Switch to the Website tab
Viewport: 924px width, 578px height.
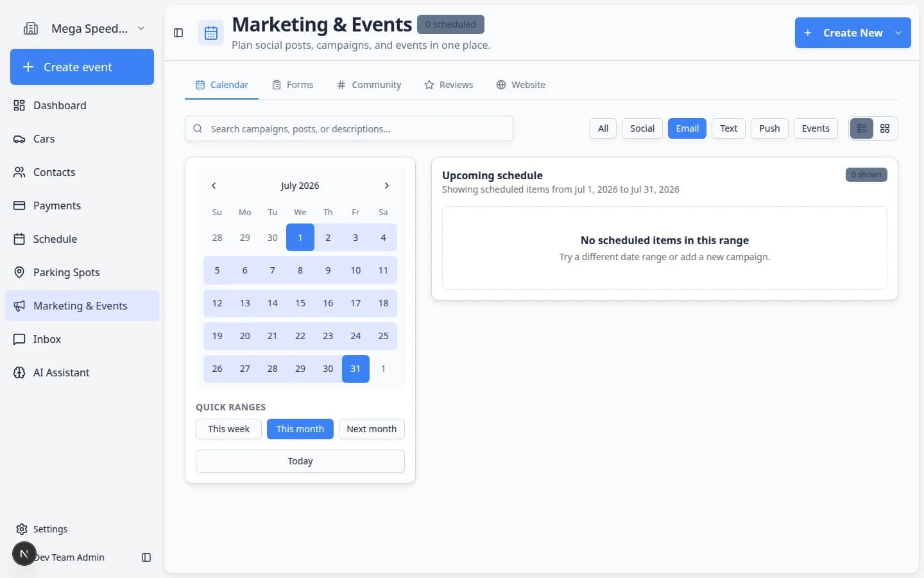[520, 85]
